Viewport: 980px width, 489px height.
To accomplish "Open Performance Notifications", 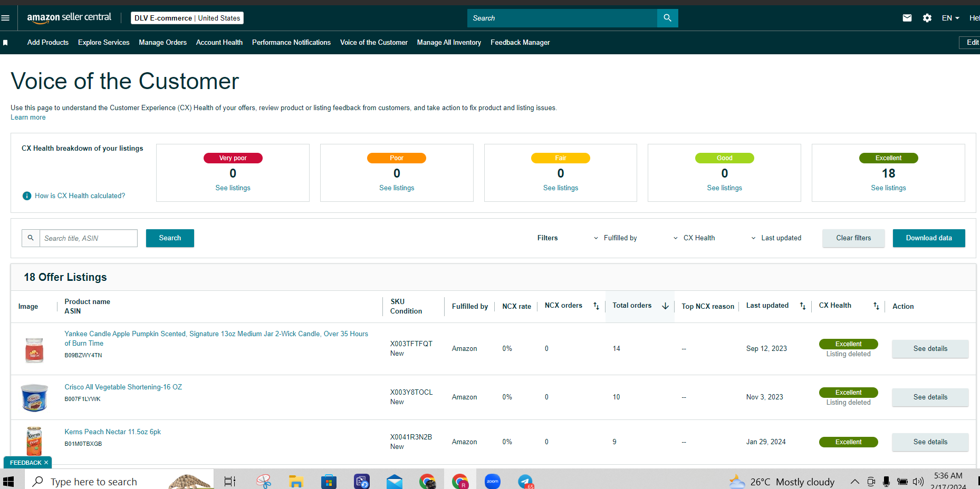I will click(291, 43).
